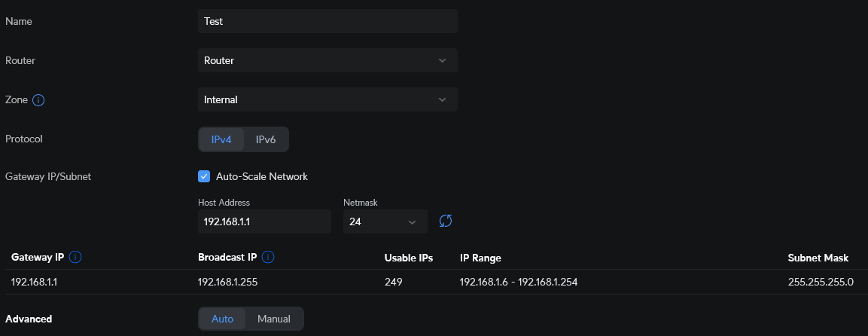Select the IPv4 protocol option

pos(222,139)
